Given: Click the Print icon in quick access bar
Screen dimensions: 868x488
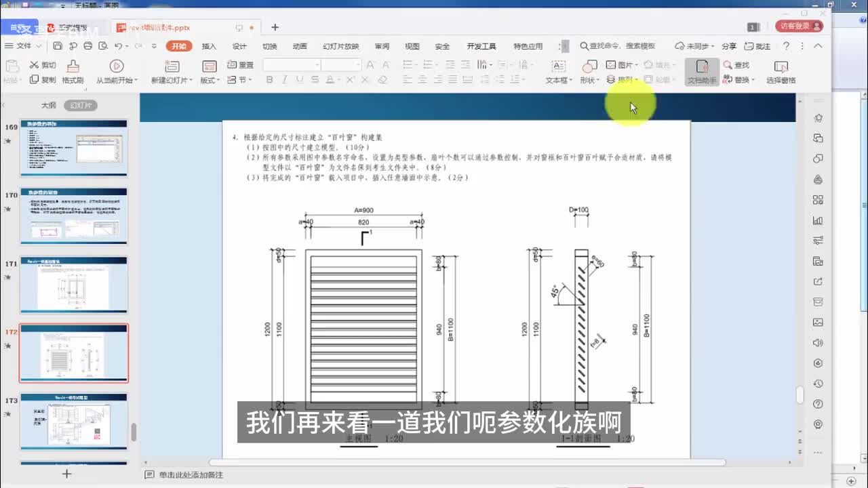Looking at the screenshot, I should pos(88,46).
